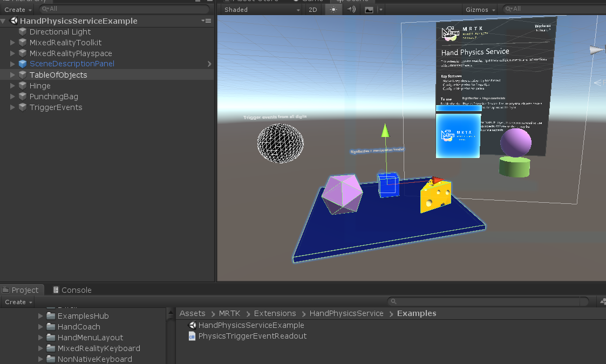Go to Extensions breadcrumb
The width and height of the screenshot is (606, 364).
(275, 313)
